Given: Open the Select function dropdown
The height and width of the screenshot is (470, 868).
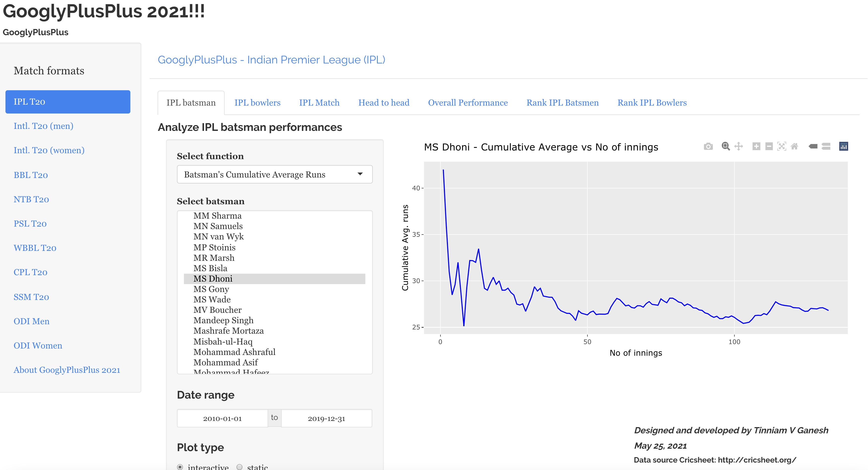Looking at the screenshot, I should pyautogui.click(x=274, y=174).
